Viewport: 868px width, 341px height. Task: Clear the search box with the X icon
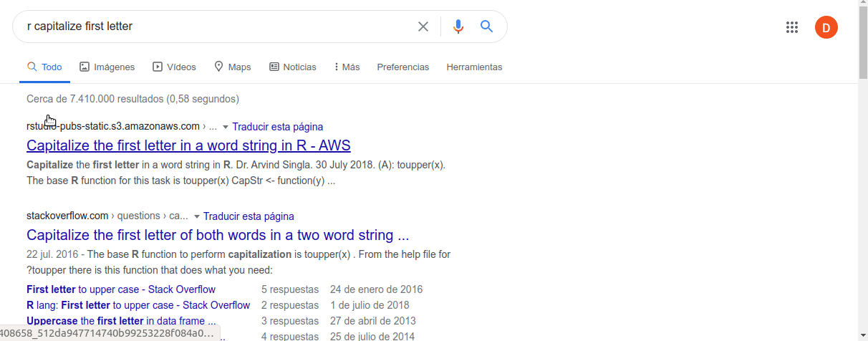coord(423,27)
